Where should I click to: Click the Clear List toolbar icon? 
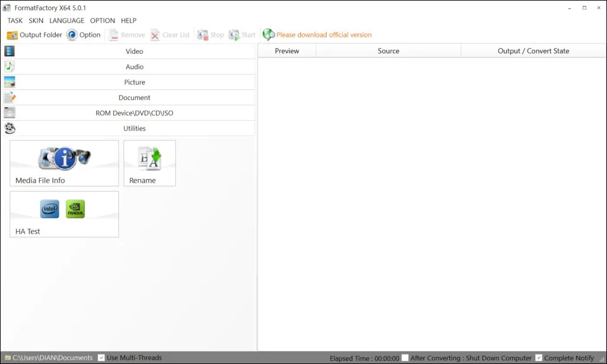tap(155, 35)
